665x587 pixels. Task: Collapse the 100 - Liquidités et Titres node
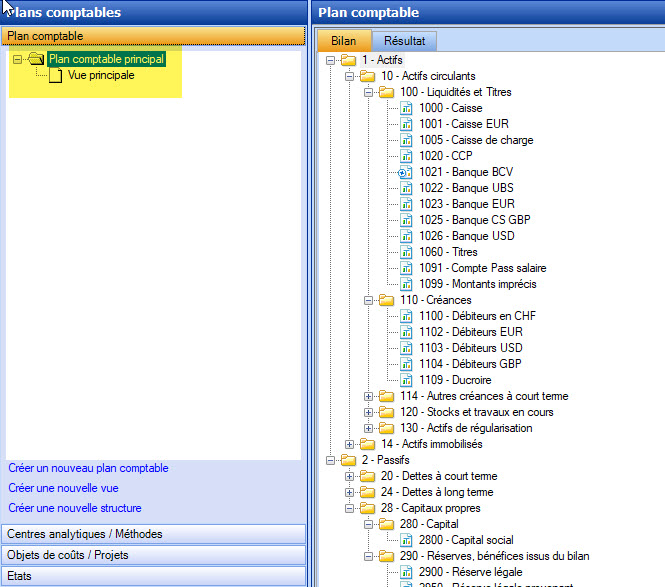point(369,92)
